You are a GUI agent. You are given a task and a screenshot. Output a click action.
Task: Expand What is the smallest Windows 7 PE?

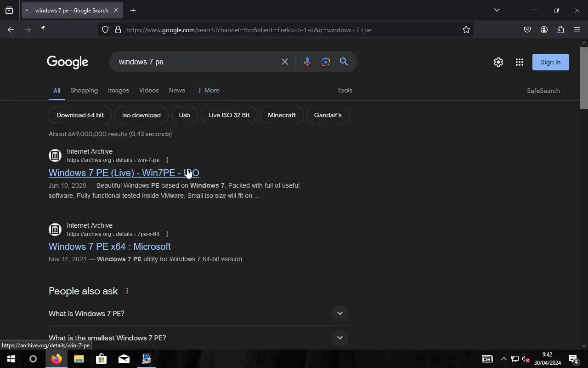coord(198,338)
